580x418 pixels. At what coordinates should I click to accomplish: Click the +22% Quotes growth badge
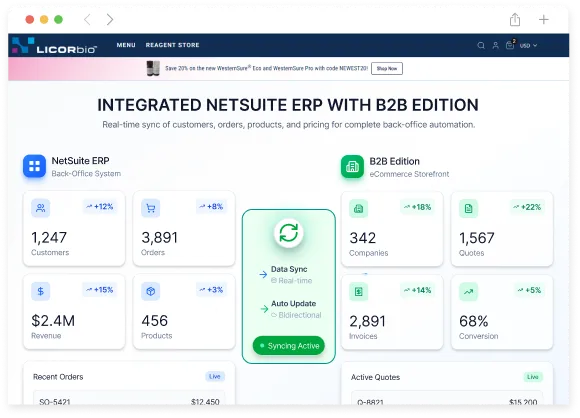click(527, 207)
